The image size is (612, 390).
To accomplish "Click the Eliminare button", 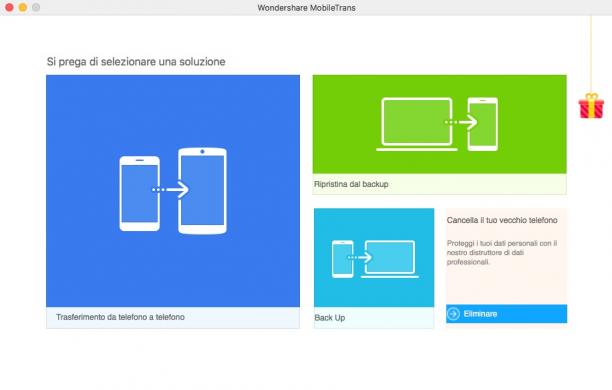I will tap(507, 314).
